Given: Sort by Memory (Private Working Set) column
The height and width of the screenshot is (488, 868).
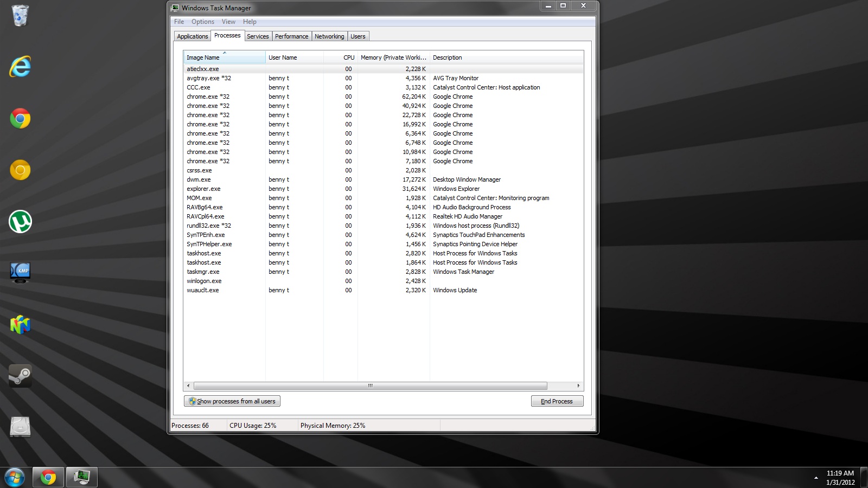Looking at the screenshot, I should point(394,57).
